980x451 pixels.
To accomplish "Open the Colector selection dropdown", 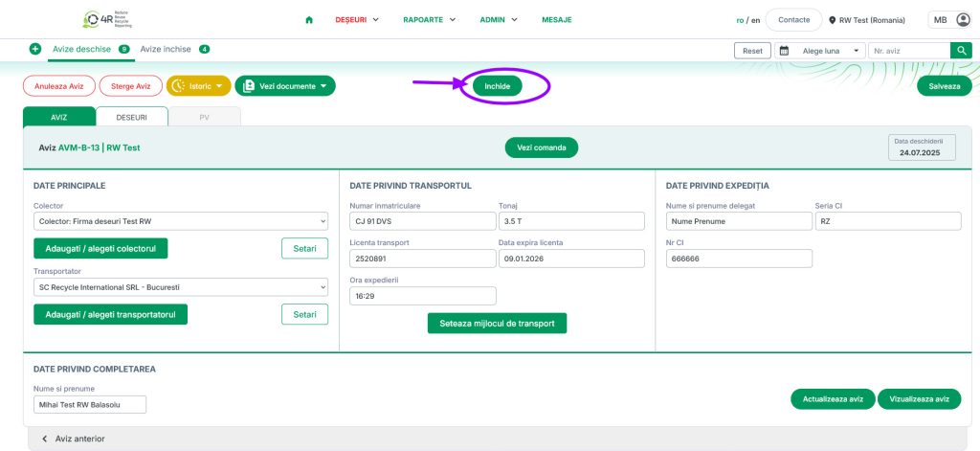I will 181,221.
